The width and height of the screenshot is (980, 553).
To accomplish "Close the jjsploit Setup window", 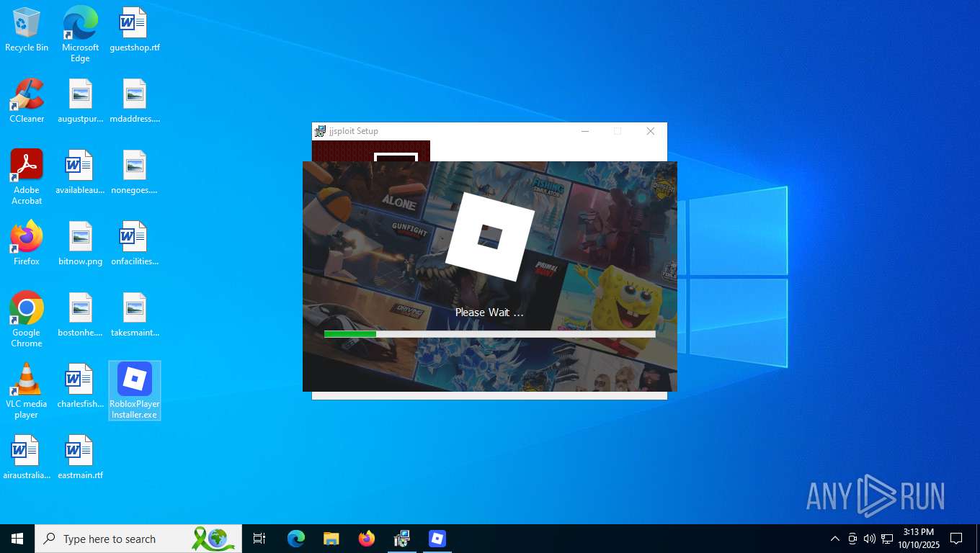I will 651,131.
